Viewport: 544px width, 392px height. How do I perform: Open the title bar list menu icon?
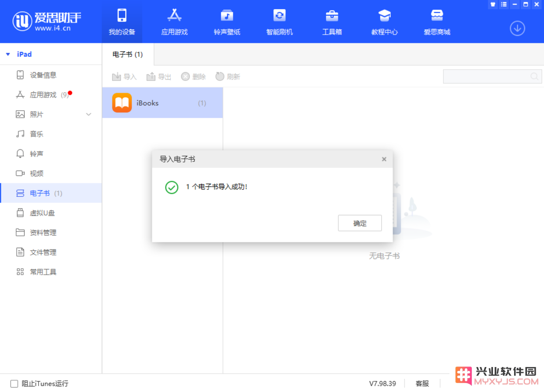(x=504, y=4)
